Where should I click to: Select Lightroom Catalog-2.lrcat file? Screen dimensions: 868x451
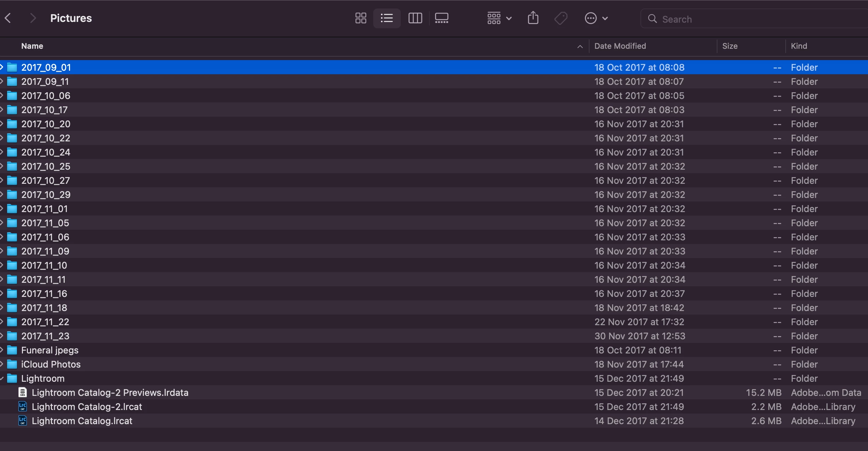coord(87,407)
